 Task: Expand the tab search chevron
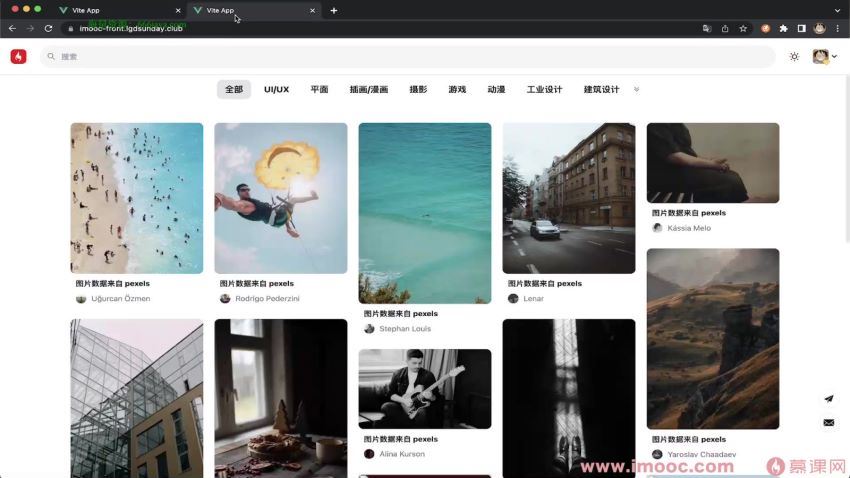838,10
